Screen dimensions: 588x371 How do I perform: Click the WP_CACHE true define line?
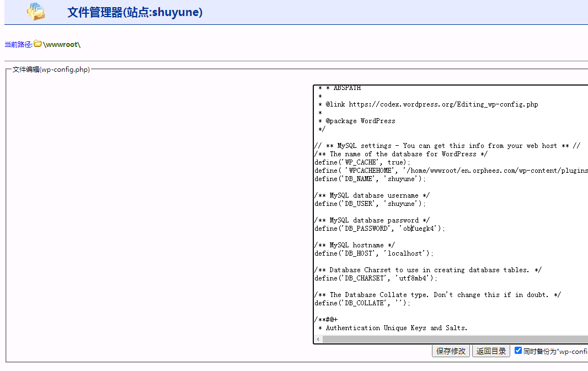pyautogui.click(x=362, y=162)
